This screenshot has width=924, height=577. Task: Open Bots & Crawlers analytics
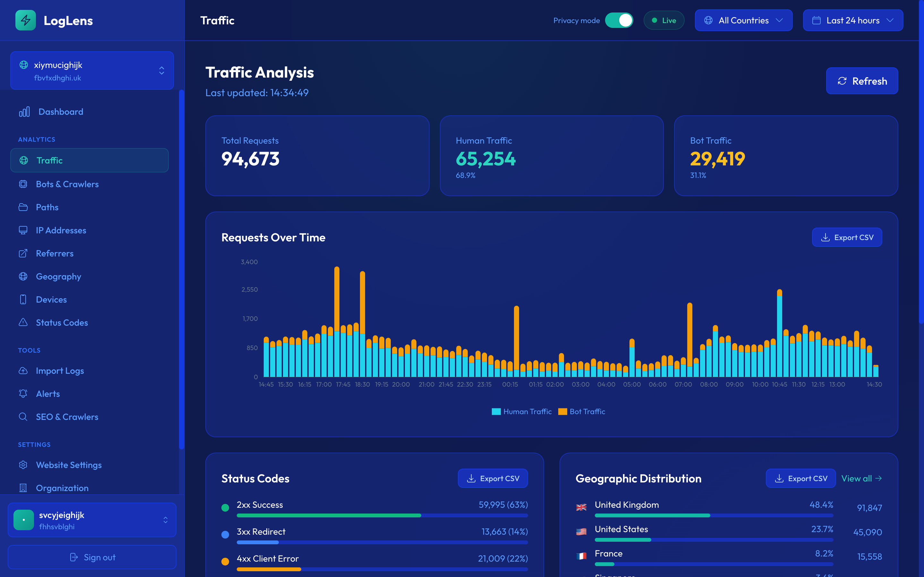click(67, 184)
